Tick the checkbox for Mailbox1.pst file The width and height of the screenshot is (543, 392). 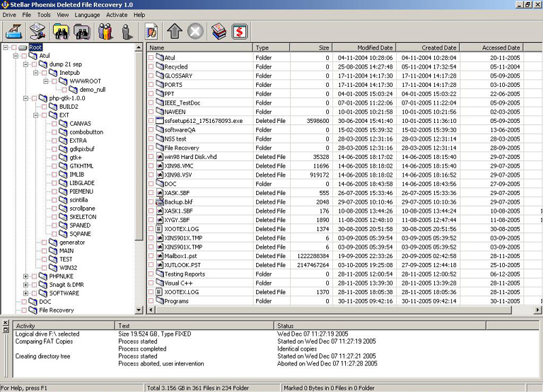151,256
